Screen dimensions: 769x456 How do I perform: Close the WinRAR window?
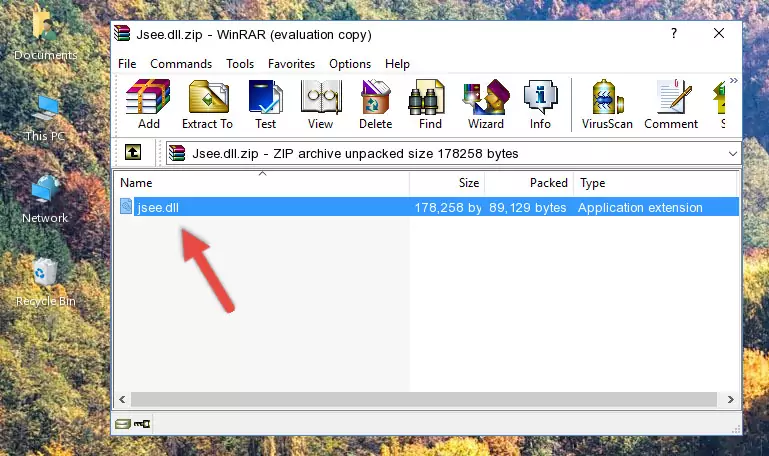coord(719,33)
